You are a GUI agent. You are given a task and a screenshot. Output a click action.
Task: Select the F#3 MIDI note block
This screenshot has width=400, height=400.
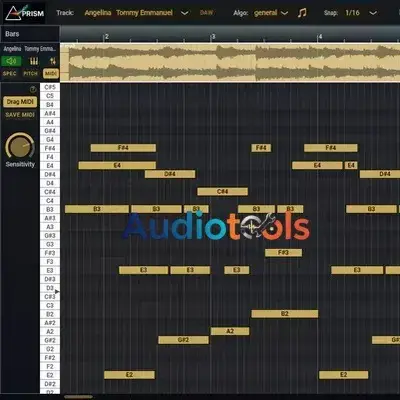(x=283, y=253)
